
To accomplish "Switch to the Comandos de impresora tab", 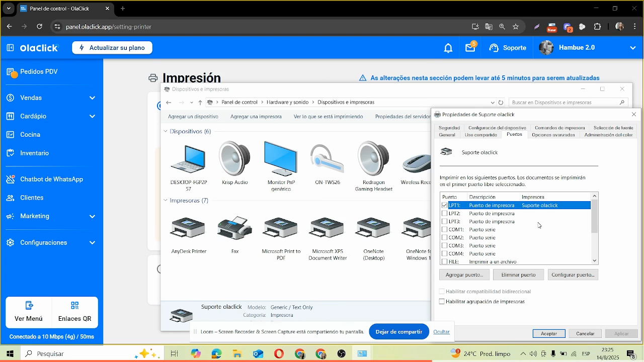I will coord(560,128).
